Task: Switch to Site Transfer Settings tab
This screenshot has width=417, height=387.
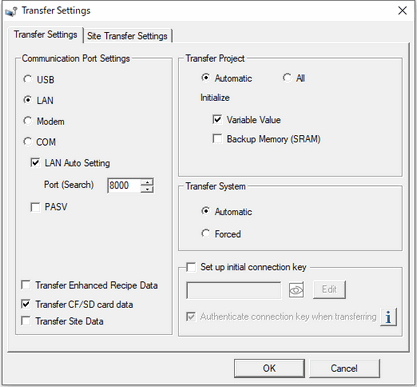Action: click(x=127, y=36)
